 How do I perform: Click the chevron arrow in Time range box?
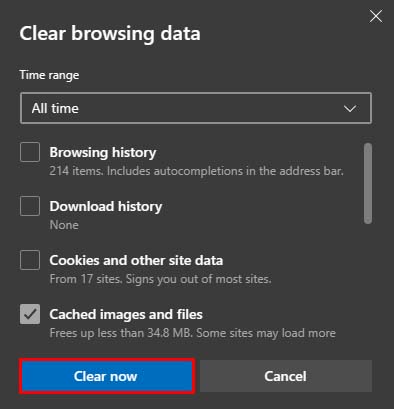(350, 109)
